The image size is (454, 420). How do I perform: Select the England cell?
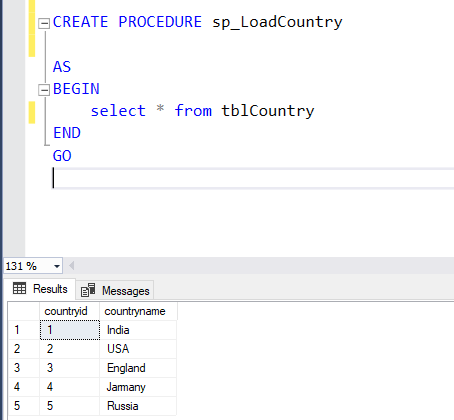138,368
